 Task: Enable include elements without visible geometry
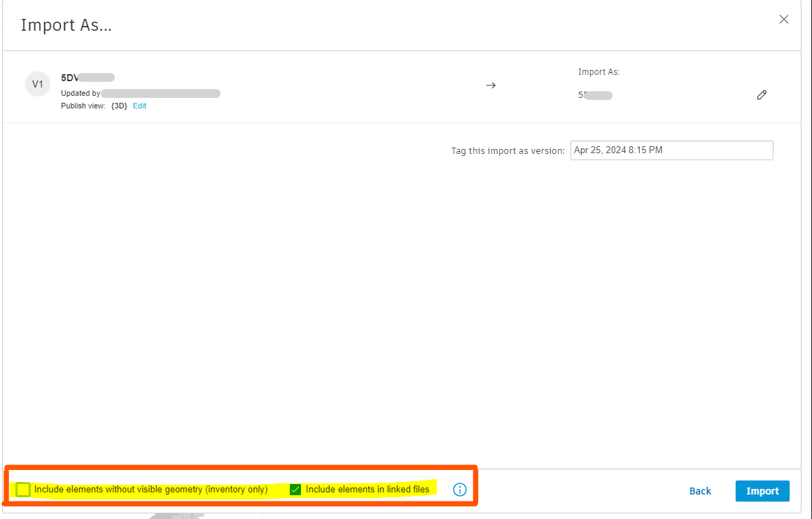[x=22, y=490]
